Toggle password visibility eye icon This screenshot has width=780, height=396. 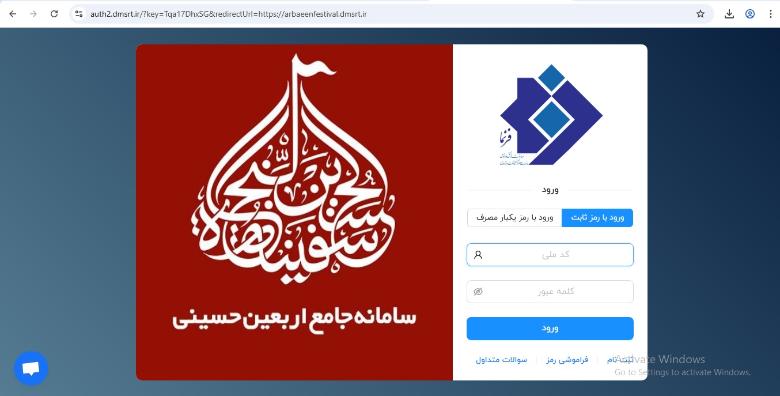coord(478,292)
